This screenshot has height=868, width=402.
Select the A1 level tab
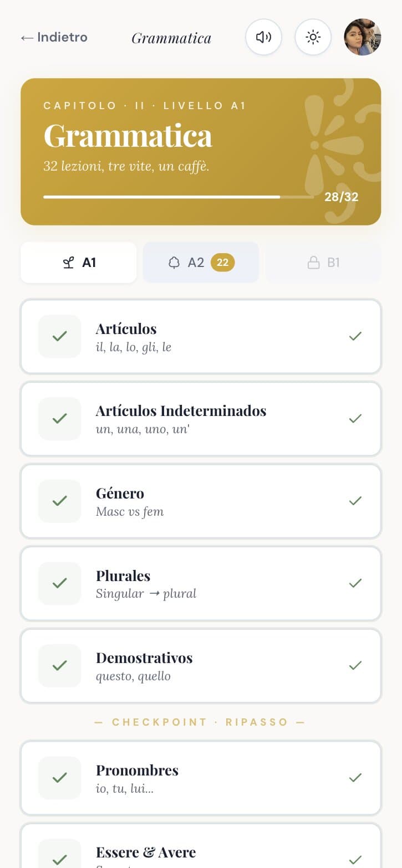pyautogui.click(x=79, y=263)
